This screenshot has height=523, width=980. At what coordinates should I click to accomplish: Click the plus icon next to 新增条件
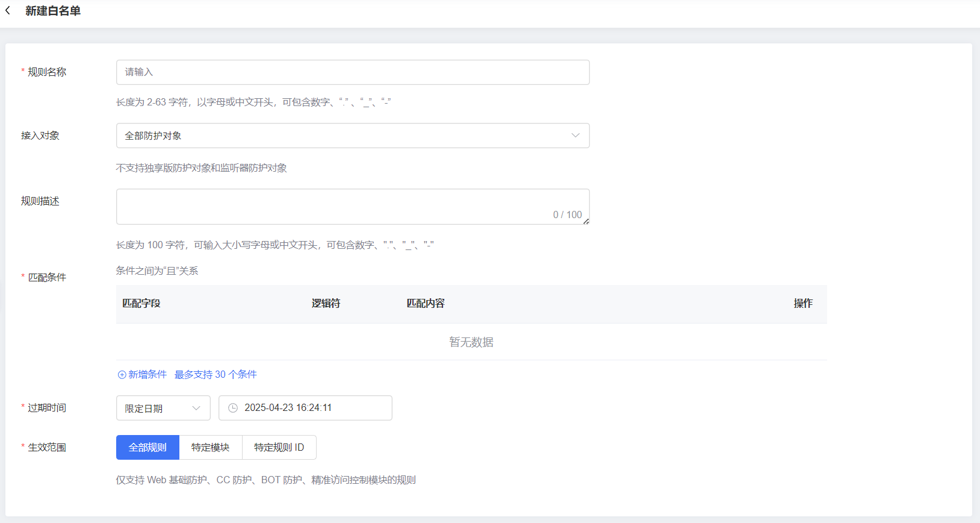pos(122,375)
